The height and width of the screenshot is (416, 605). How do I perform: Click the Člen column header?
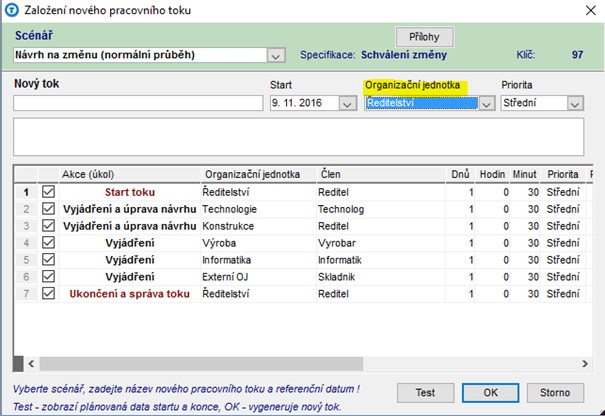click(381, 174)
